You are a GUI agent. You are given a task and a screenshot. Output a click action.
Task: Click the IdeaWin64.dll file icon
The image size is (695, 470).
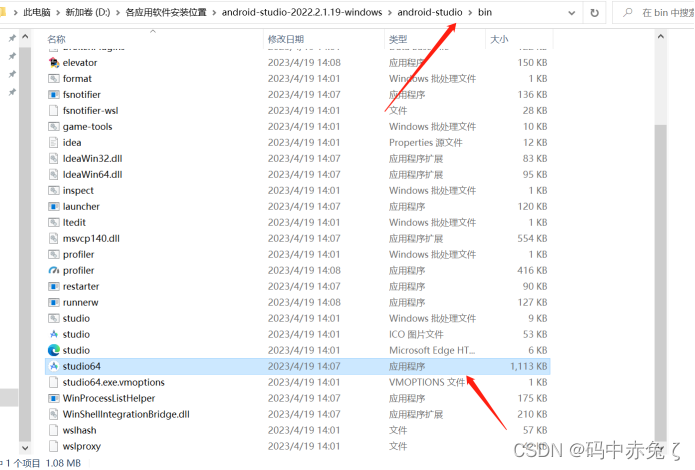[54, 174]
